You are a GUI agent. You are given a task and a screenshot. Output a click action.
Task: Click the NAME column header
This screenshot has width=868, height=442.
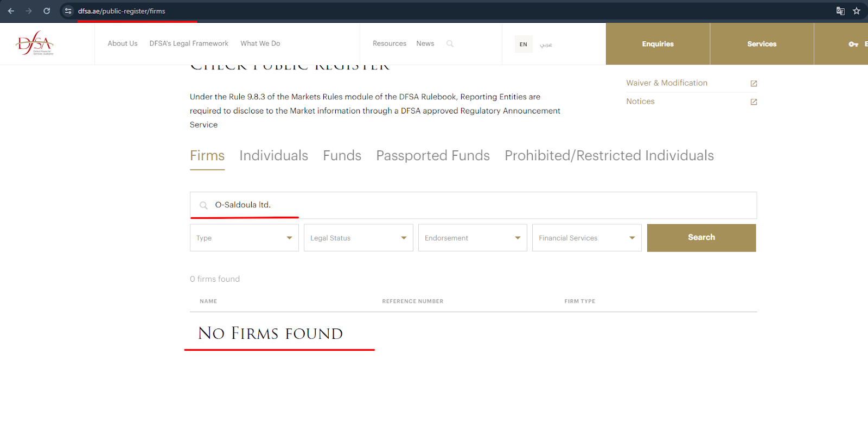pos(208,301)
